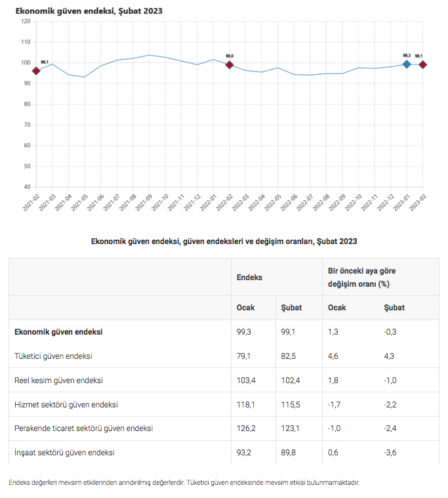Click the 82,5 Şubat value for Tüketici

[290, 356]
